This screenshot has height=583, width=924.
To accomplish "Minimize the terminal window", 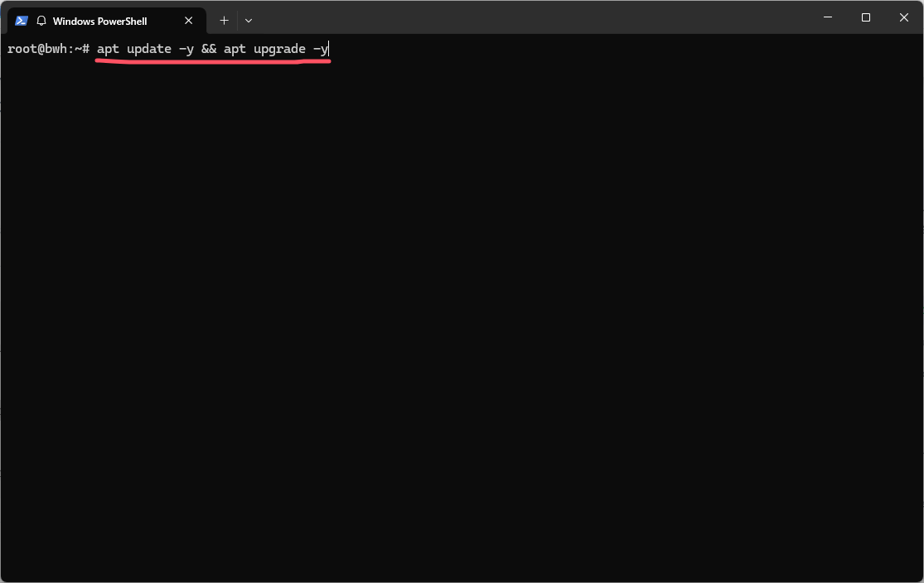I will coord(828,17).
